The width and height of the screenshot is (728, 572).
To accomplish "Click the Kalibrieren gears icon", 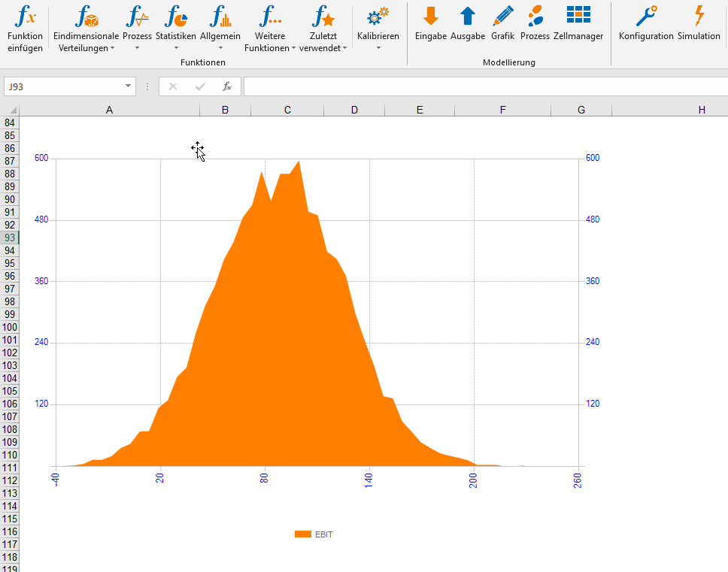I will coord(378,17).
